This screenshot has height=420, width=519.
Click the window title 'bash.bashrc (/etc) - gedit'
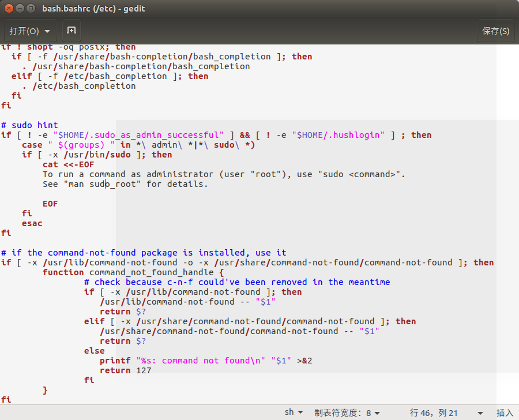[93, 8]
